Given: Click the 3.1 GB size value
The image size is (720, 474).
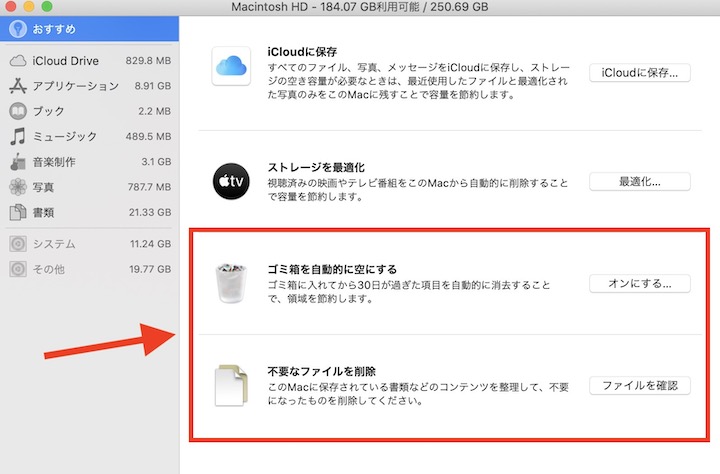Looking at the screenshot, I should pyautogui.click(x=156, y=162).
